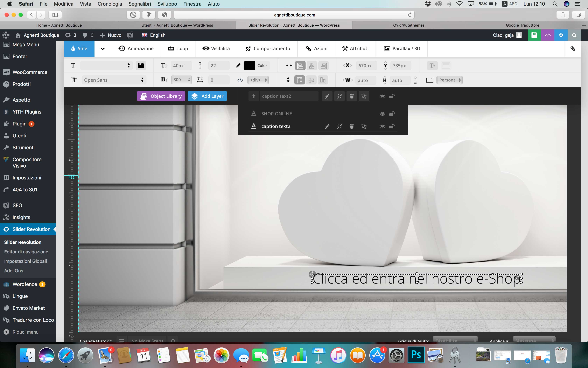Open the Visibilità tab
The width and height of the screenshot is (588, 368).
216,49
